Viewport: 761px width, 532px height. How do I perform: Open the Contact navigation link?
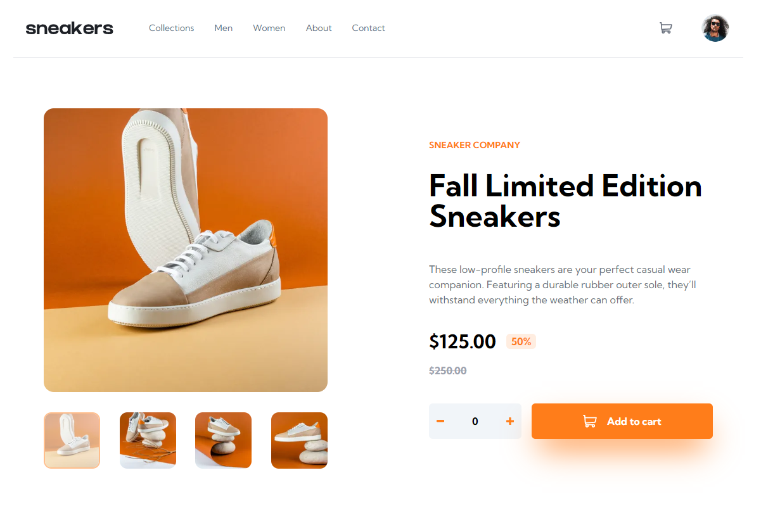coord(369,28)
